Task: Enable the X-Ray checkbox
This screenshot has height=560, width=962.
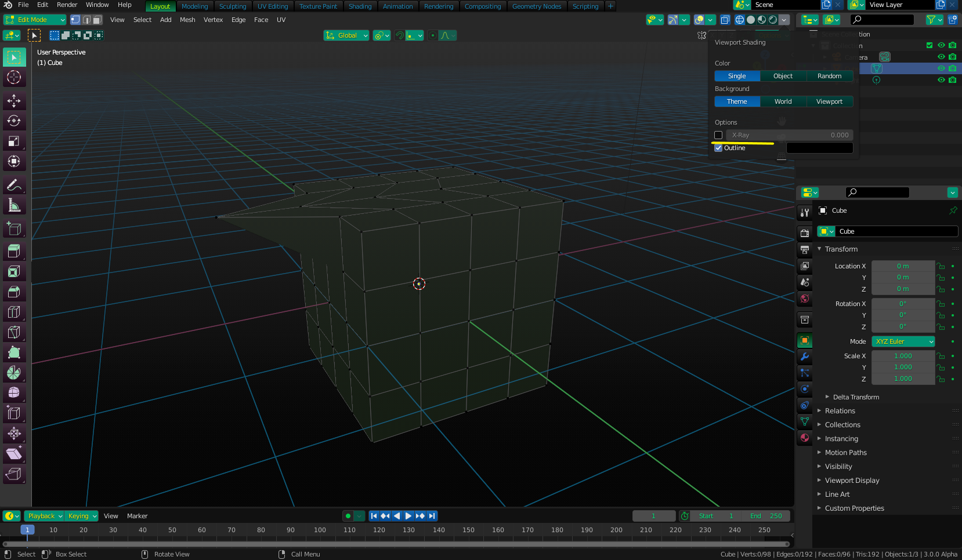Action: 718,135
